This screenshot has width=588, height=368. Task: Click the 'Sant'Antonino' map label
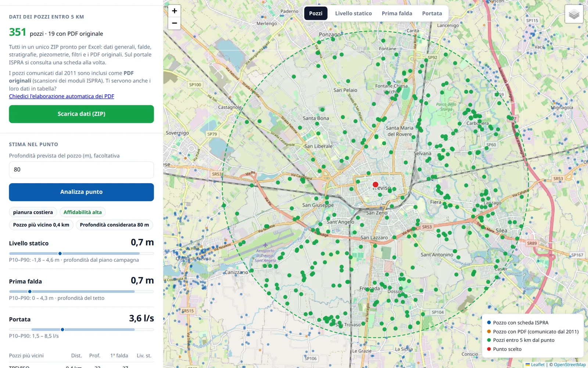pyautogui.click(x=437, y=255)
